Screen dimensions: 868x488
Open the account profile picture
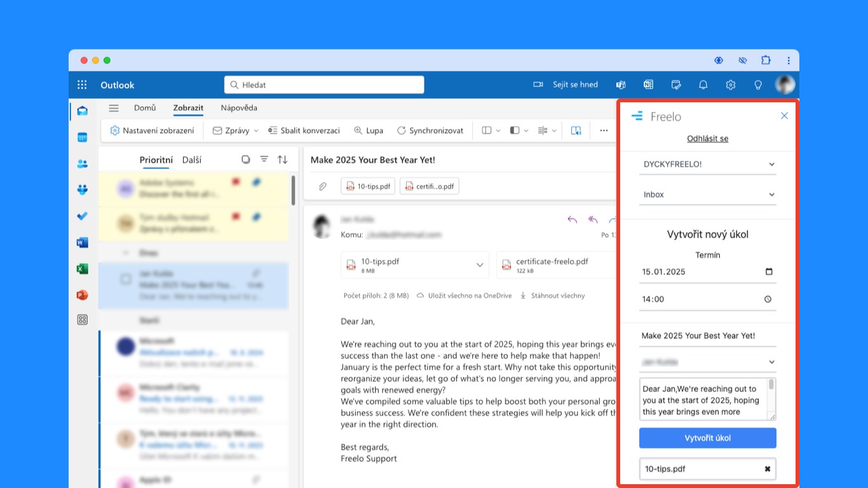pyautogui.click(x=785, y=85)
